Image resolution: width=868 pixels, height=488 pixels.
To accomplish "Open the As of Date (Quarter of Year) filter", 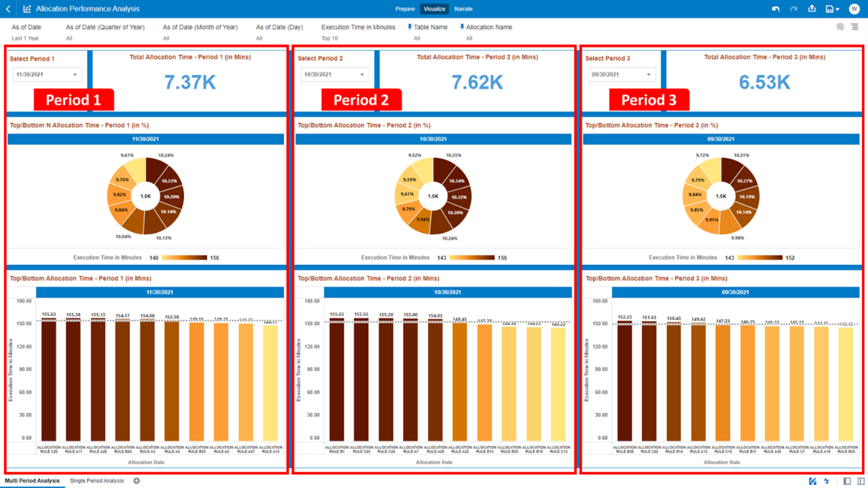I will coord(105,33).
